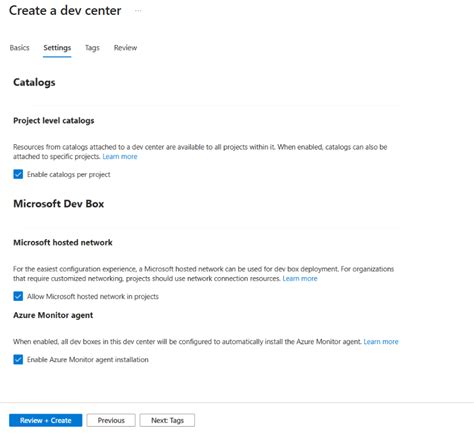Click the Azure Monitor agent heading

[x=53, y=315]
